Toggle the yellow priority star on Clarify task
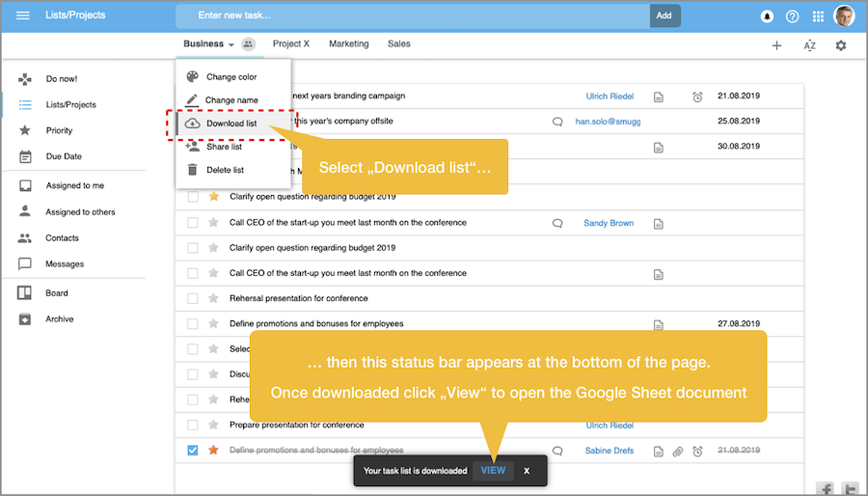This screenshot has width=868, height=496. (214, 196)
